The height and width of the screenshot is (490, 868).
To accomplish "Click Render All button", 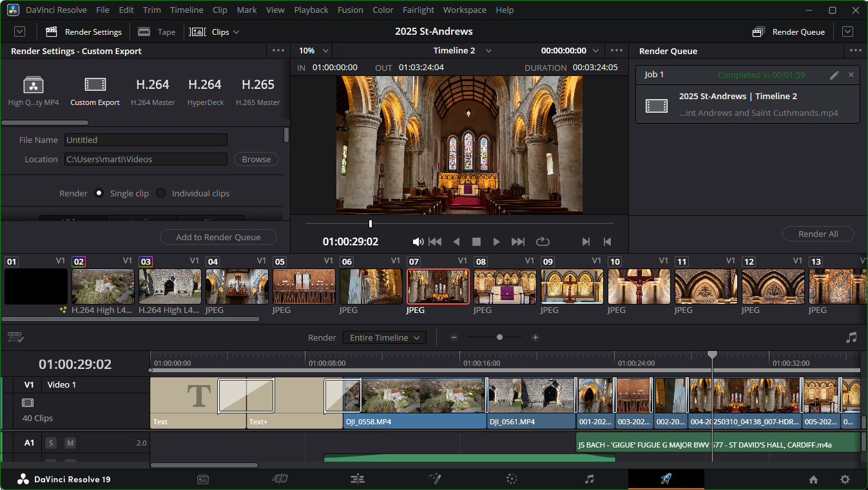I will click(x=818, y=234).
